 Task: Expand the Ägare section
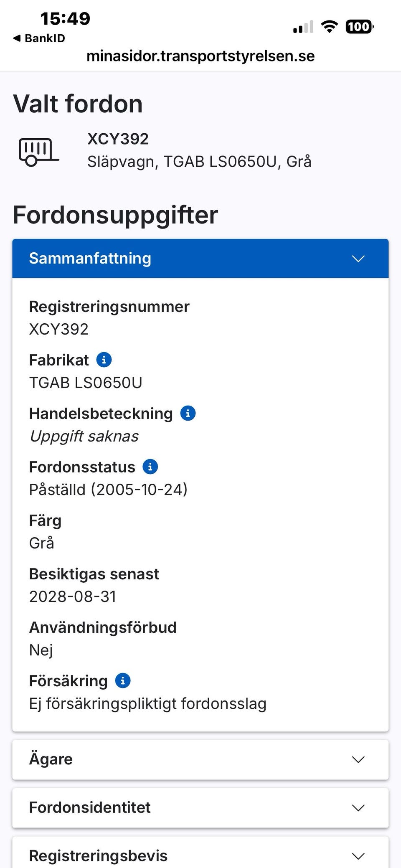[200, 759]
